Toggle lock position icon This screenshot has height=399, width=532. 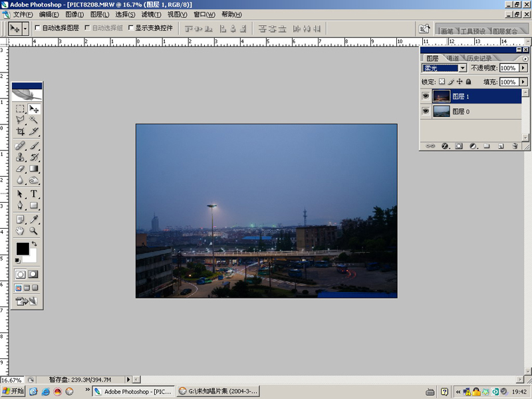[460, 82]
